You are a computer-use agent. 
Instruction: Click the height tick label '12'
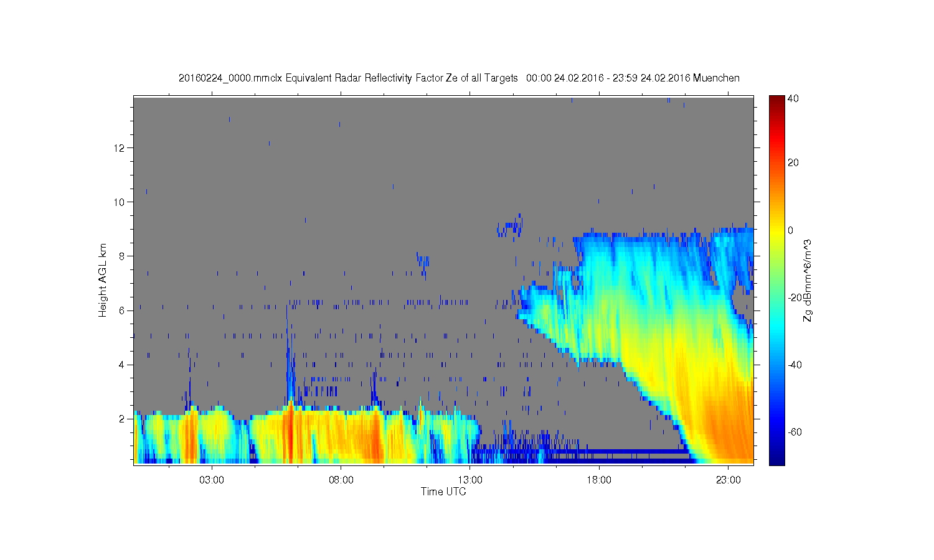tap(120, 148)
